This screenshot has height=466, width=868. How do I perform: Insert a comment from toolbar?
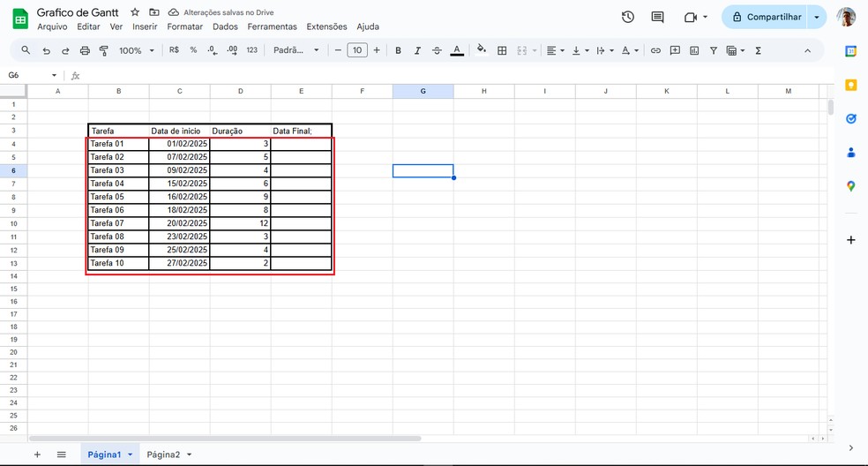[675, 50]
